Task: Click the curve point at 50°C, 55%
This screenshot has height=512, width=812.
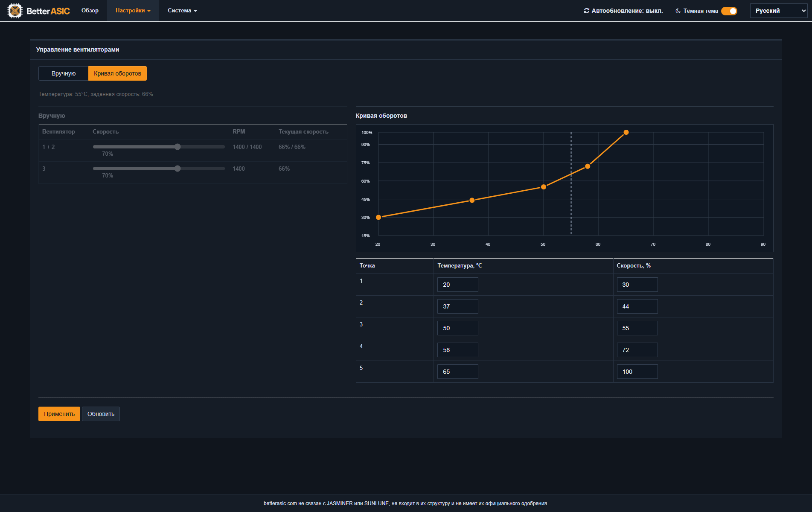Action: click(x=544, y=187)
